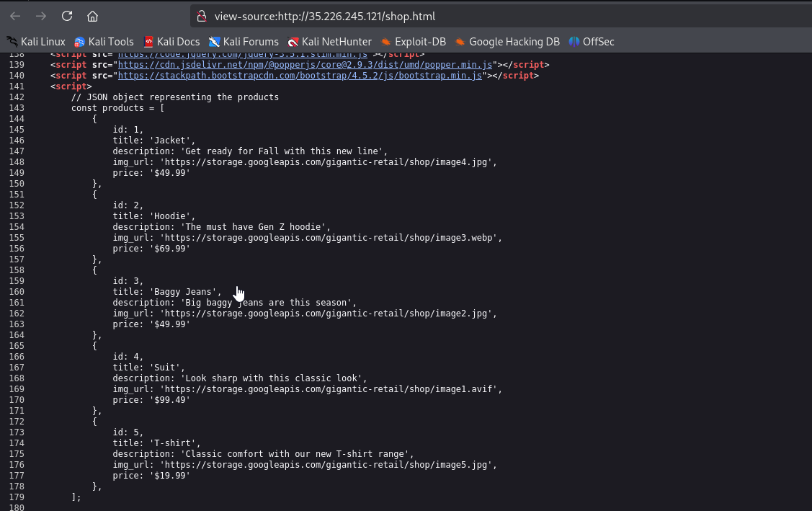Click the image3.webp URL text
Image resolution: width=812 pixels, height=511 pixels.
click(x=329, y=238)
